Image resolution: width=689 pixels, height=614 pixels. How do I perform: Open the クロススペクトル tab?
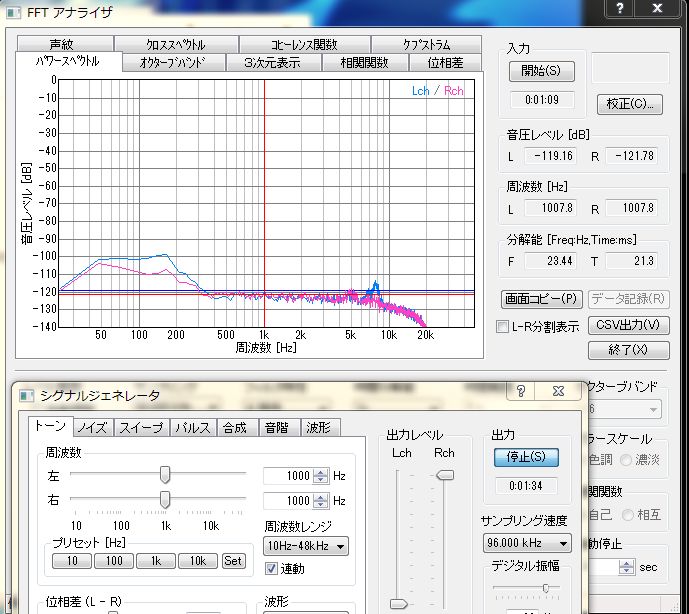click(176, 44)
